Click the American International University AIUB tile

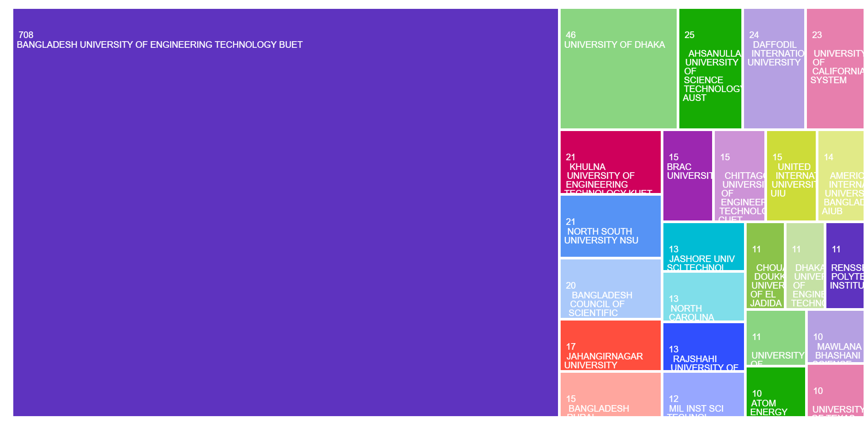pyautogui.click(x=841, y=175)
